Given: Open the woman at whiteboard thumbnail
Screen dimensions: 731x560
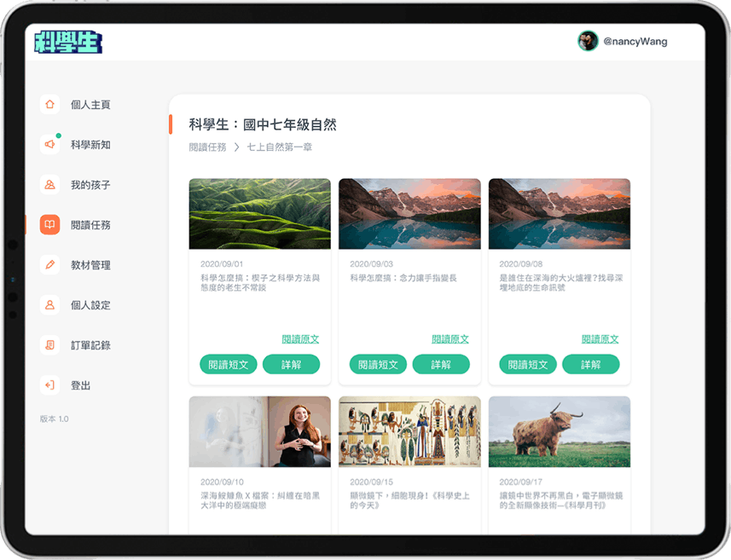Looking at the screenshot, I should click(259, 431).
